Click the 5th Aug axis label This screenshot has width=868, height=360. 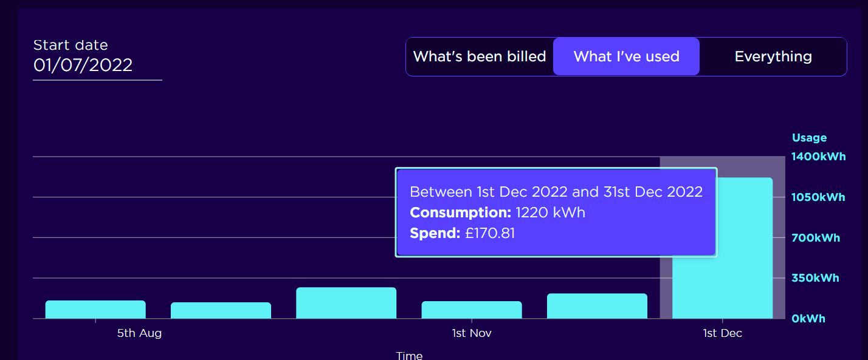click(139, 333)
